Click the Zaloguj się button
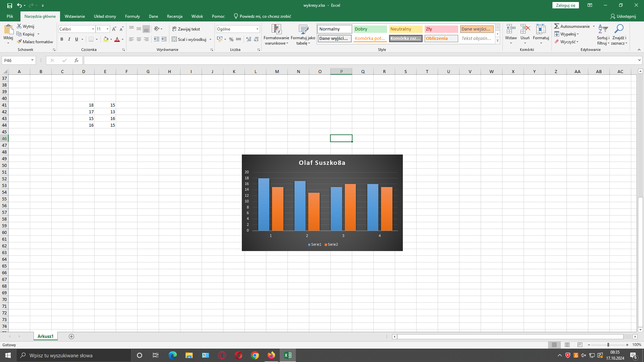The image size is (644, 362). (x=565, y=5)
